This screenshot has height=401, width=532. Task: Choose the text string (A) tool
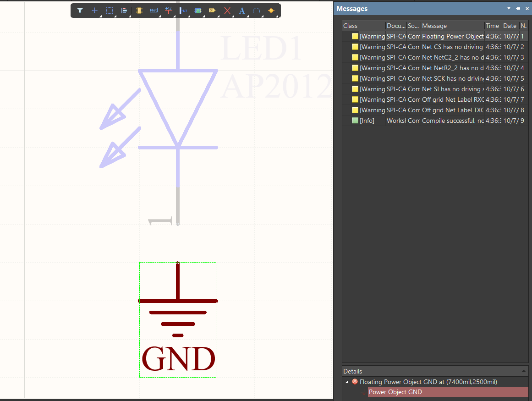pos(242,11)
